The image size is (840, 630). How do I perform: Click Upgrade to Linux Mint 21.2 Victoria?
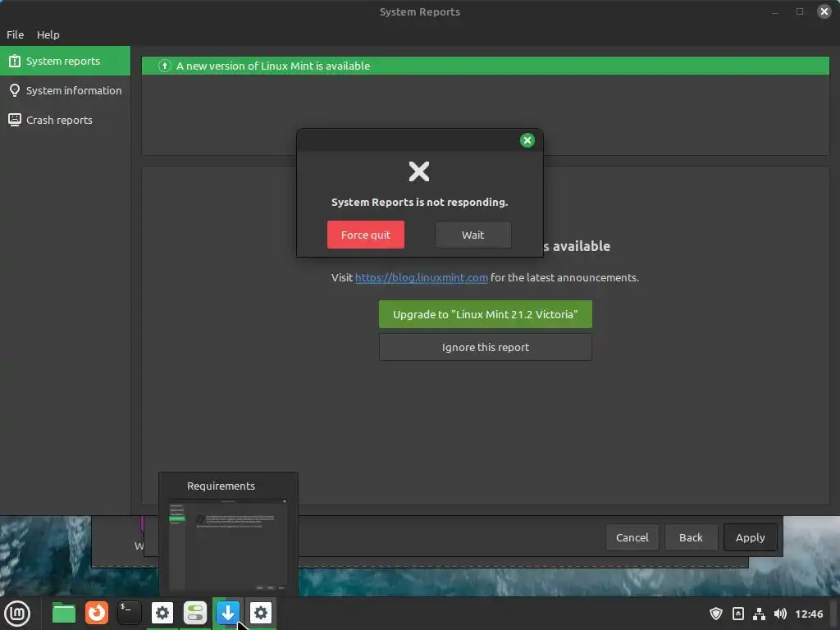486,314
